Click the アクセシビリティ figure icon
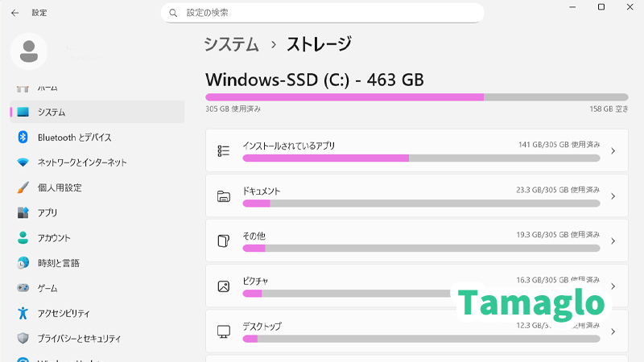The image size is (644, 362). click(x=23, y=313)
